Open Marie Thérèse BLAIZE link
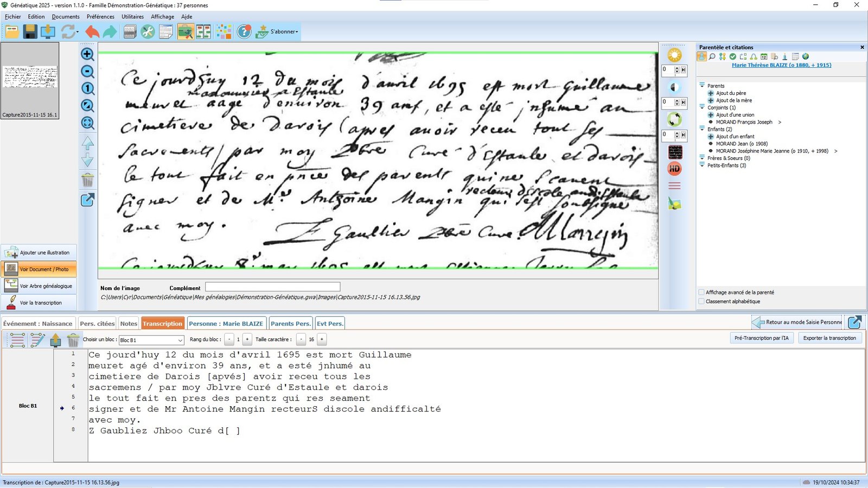The height and width of the screenshot is (488, 868). tap(781, 65)
